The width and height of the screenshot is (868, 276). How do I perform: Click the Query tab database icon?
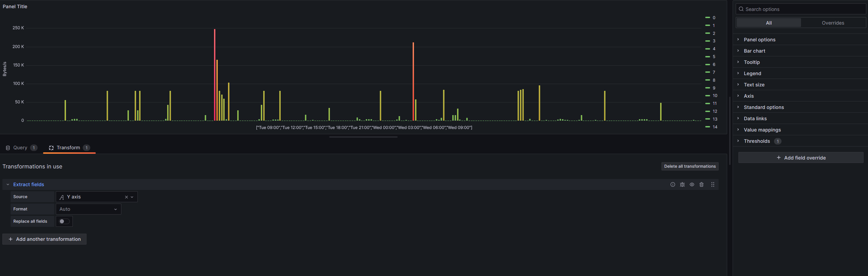[x=8, y=148]
